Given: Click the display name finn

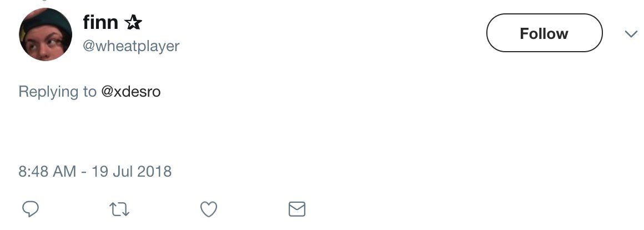Looking at the screenshot, I should click(100, 22).
